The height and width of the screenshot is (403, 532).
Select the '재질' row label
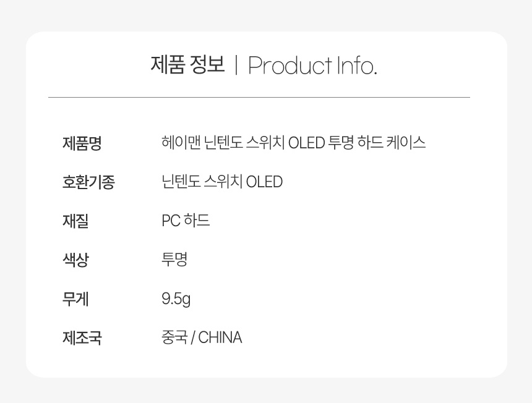pyautogui.click(x=75, y=221)
